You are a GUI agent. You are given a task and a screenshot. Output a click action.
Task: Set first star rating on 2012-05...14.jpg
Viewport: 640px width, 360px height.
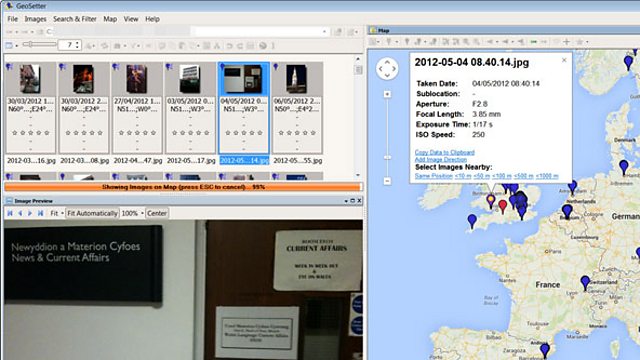(228, 133)
